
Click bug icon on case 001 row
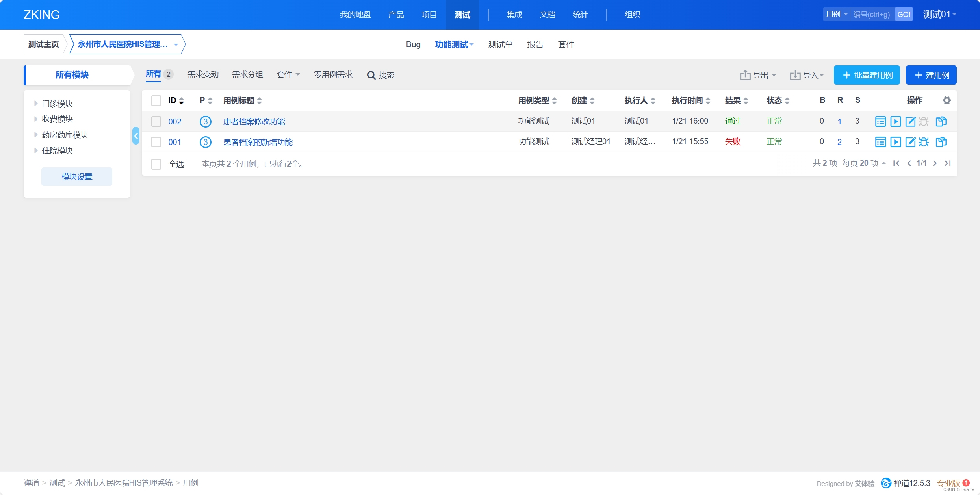(924, 142)
